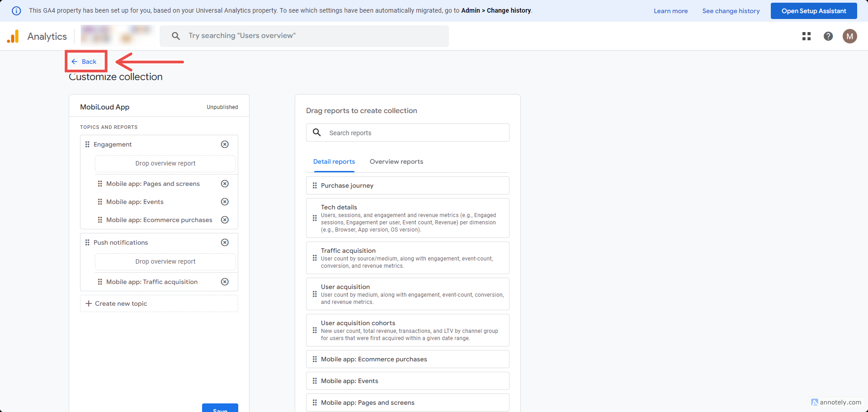Switch to the Detail reports tab

tap(334, 162)
